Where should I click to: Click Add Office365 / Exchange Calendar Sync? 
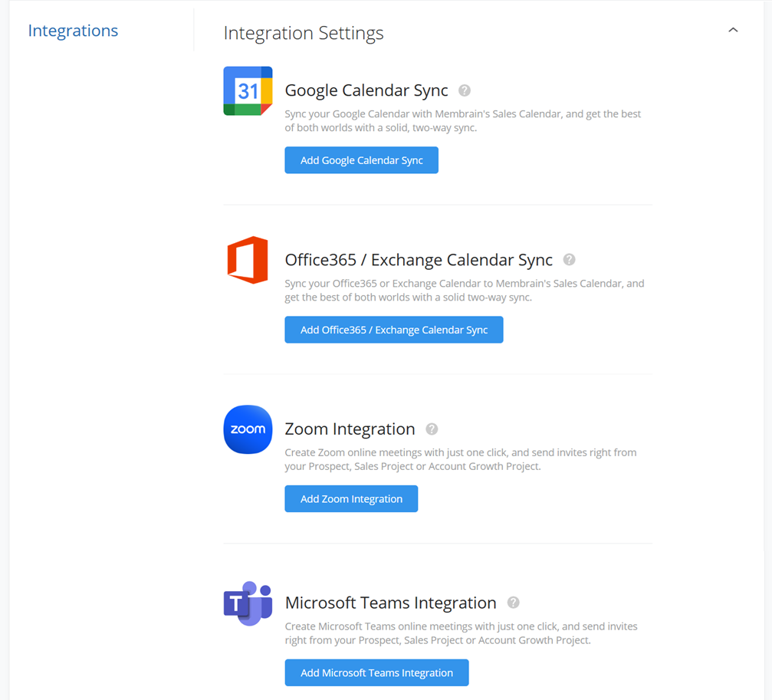coord(394,330)
